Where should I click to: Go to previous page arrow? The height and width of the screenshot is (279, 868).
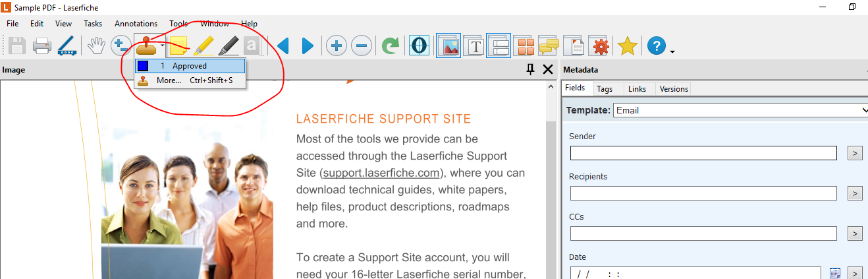283,46
